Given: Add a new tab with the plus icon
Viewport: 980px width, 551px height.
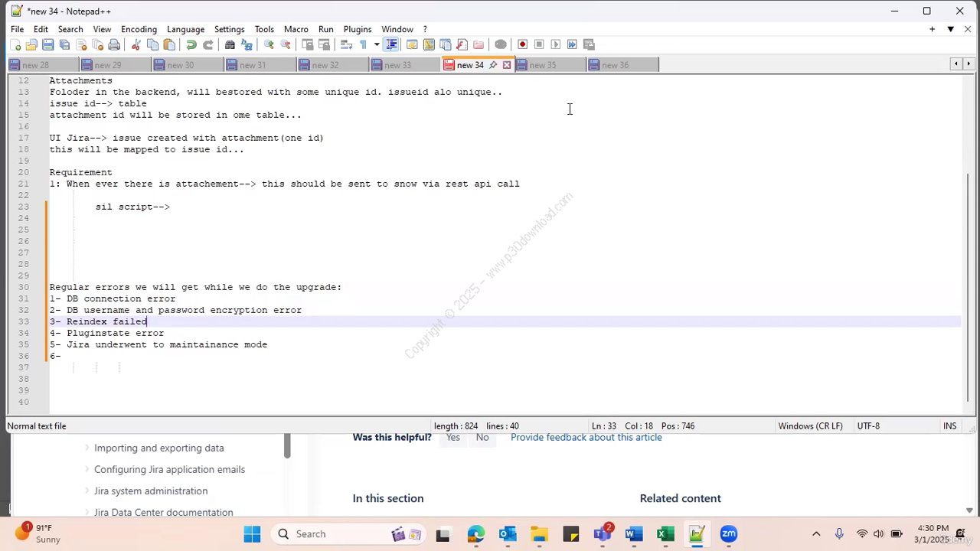Looking at the screenshot, I should [x=932, y=29].
